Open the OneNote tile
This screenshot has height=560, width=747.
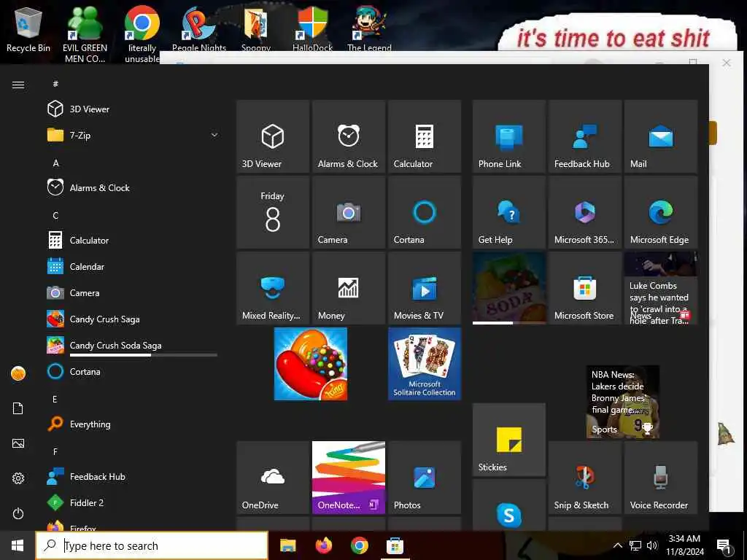(348, 477)
